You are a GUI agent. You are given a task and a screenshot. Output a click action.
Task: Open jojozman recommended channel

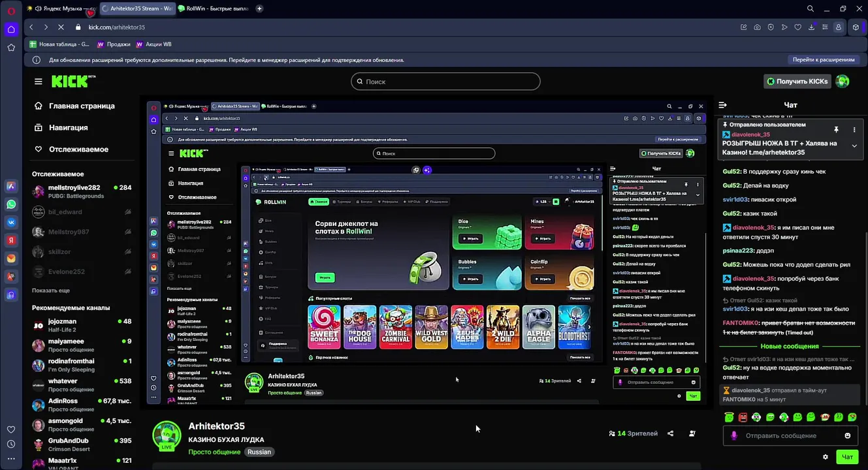(82, 325)
